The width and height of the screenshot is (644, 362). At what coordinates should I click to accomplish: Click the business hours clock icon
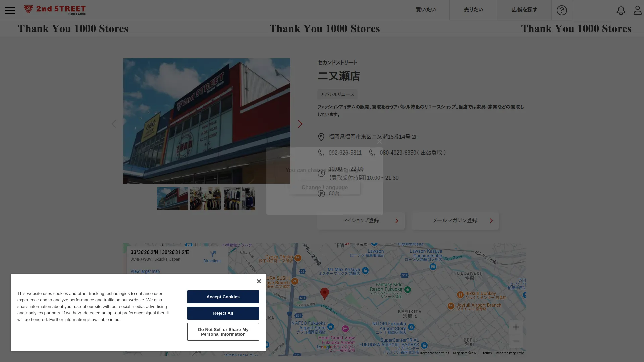coord(321,173)
